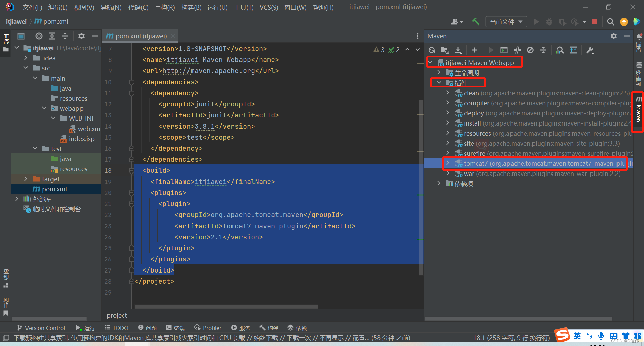Select the war plugin entry
The image size is (644, 346).
coord(537,174)
